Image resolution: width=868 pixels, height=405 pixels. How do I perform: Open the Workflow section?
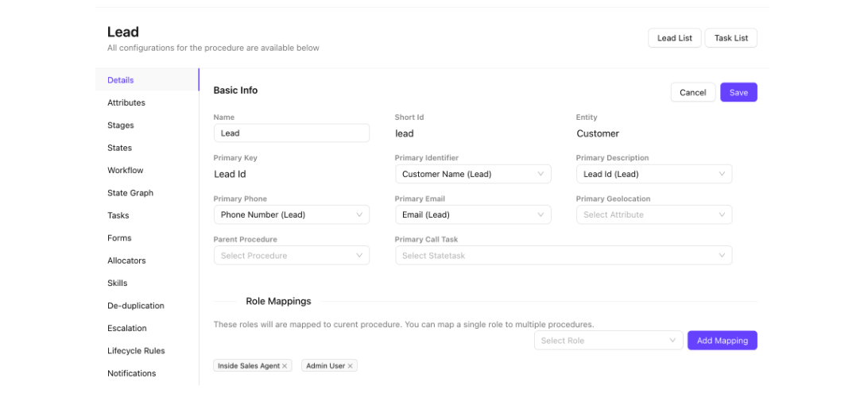[126, 170]
